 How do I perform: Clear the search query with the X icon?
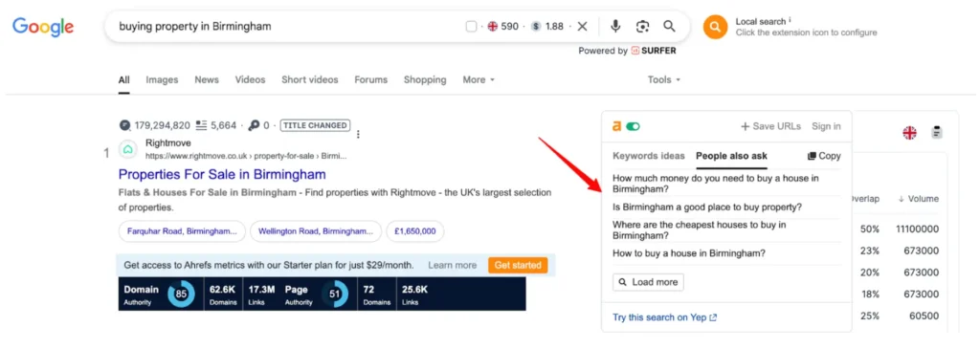click(x=583, y=26)
